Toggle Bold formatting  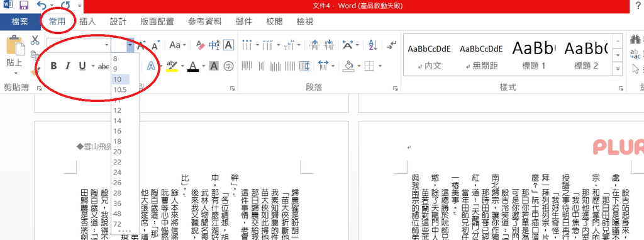point(53,66)
